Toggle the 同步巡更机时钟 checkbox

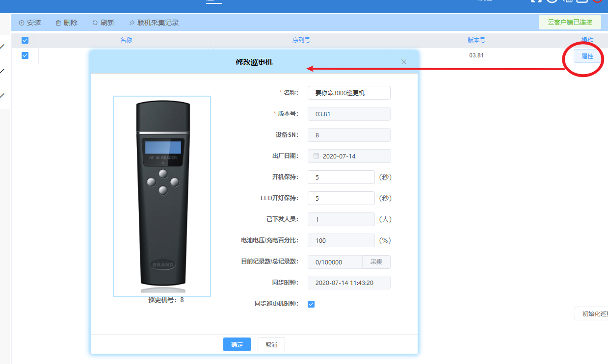pos(311,304)
